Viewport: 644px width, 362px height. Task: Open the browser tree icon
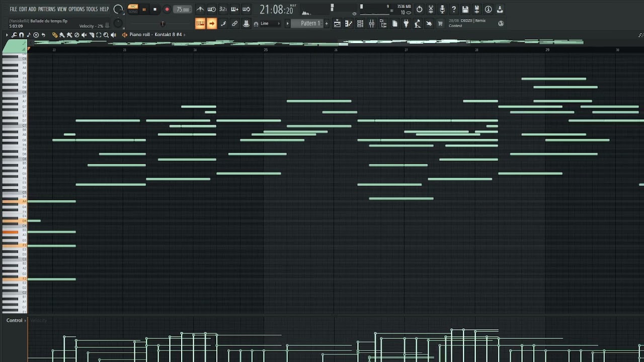coord(383,24)
